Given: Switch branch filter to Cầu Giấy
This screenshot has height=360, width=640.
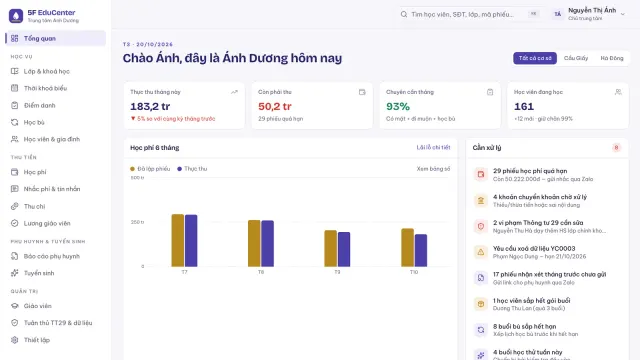Looking at the screenshot, I should (x=576, y=58).
